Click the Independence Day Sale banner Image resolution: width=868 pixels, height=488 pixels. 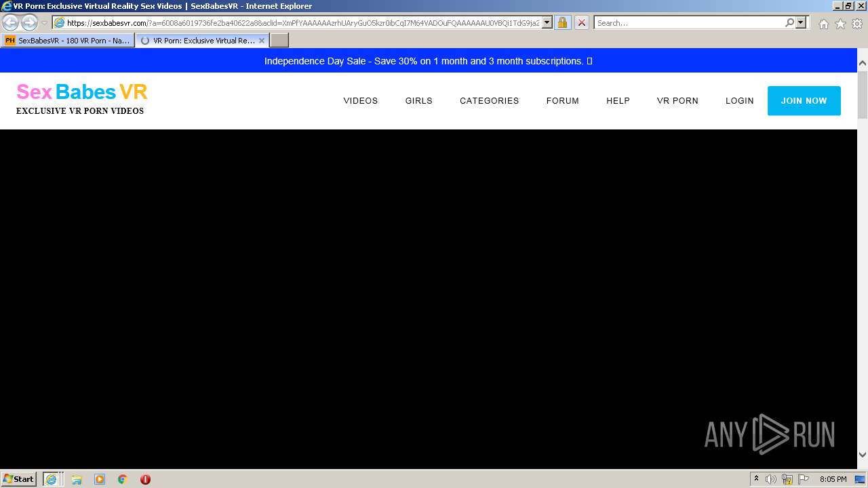click(428, 61)
